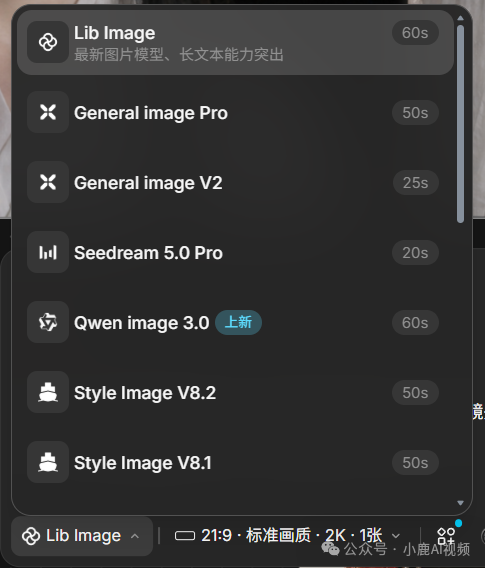Click the 50s badge on Style Image V8.1
The width and height of the screenshot is (485, 568).
(415, 463)
